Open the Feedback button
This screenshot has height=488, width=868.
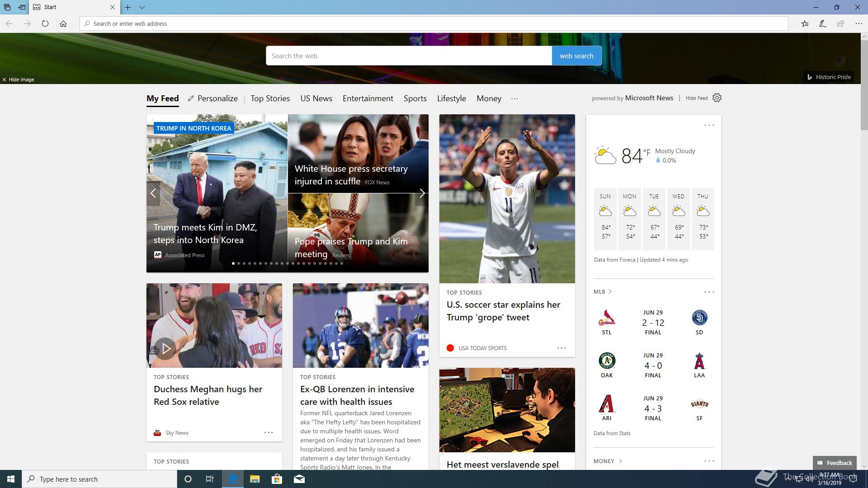tap(835, 463)
